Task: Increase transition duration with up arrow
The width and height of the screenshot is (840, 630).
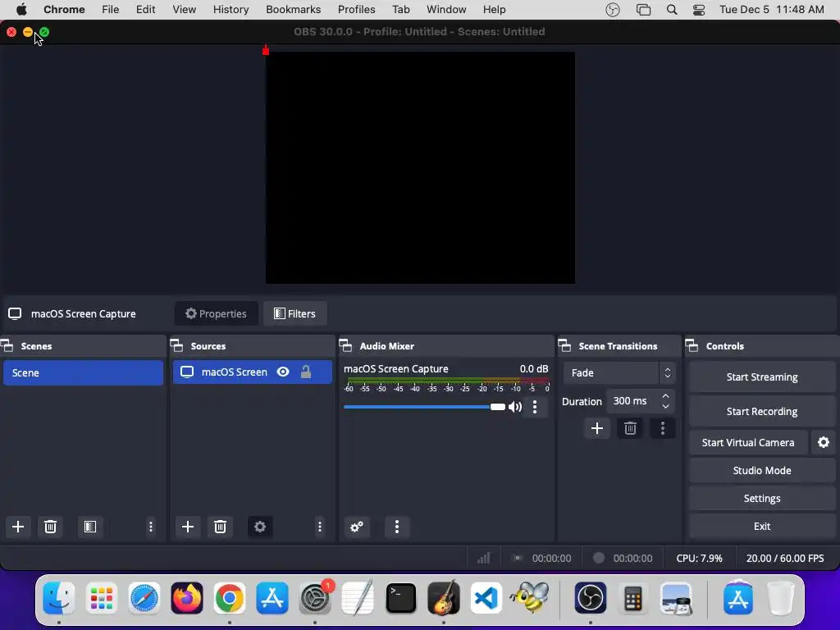Action: coord(665,396)
